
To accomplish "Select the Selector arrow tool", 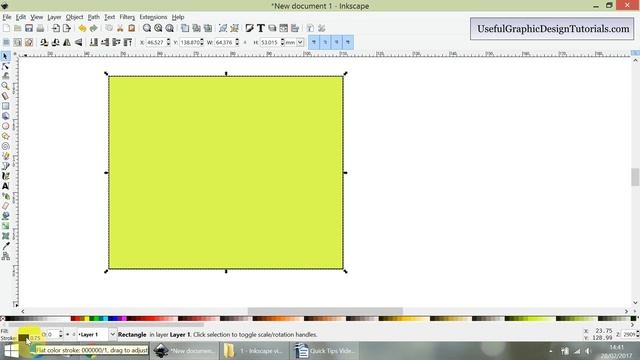I will [5, 56].
